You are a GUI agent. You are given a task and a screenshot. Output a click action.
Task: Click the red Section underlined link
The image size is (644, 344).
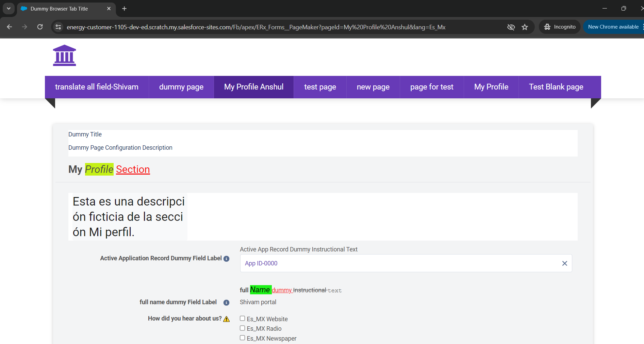click(x=133, y=169)
